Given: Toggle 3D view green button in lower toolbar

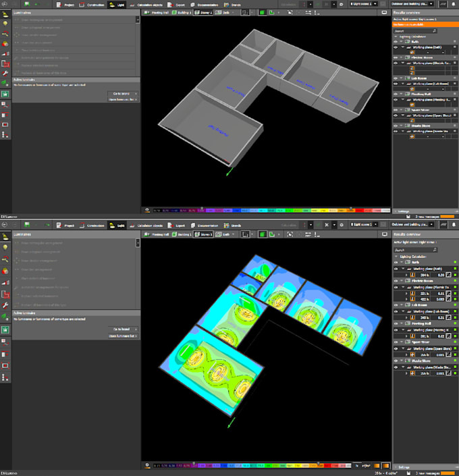Looking at the screenshot, I should [x=263, y=234].
